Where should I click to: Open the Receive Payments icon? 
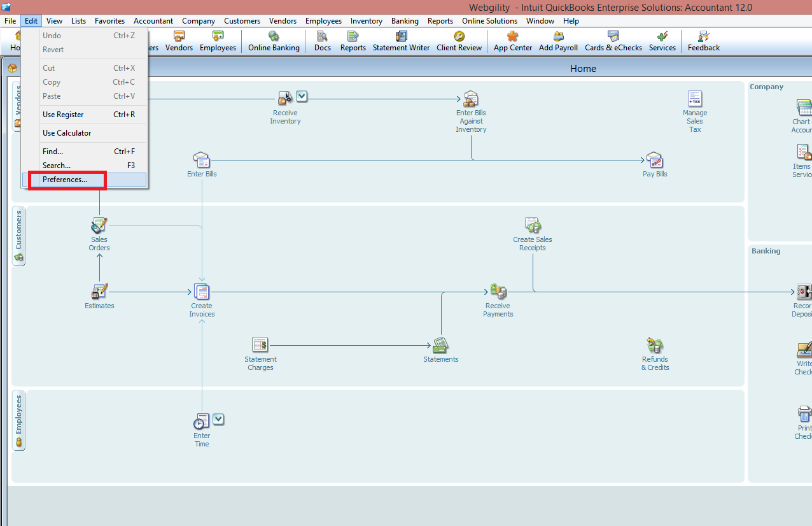click(498, 292)
